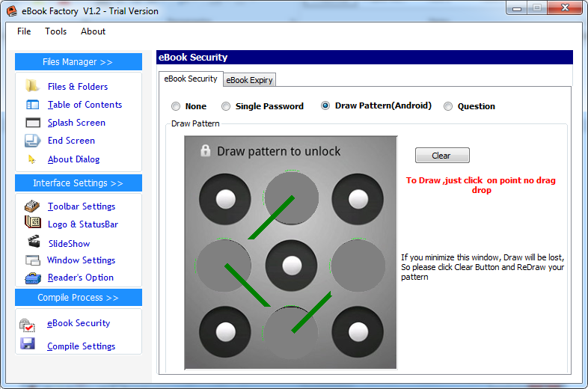Viewport: 588px width, 389px height.
Task: Click the End Screen icon
Action: click(33, 141)
